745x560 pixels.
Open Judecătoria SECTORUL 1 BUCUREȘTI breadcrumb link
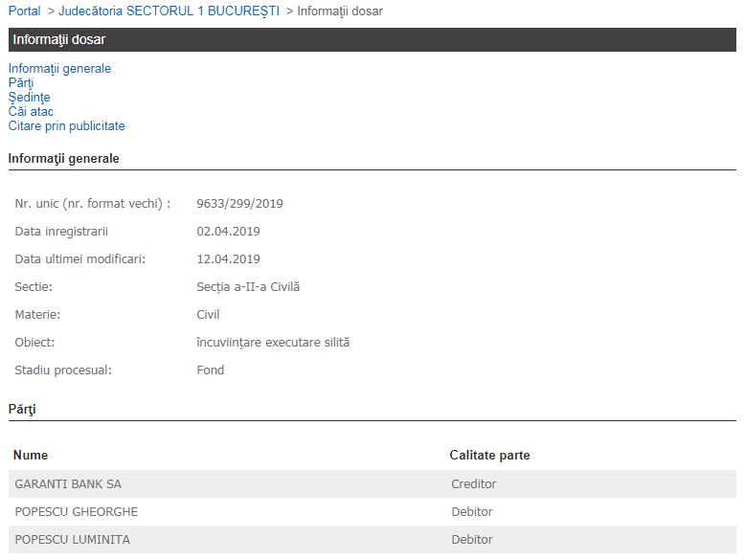(x=169, y=11)
